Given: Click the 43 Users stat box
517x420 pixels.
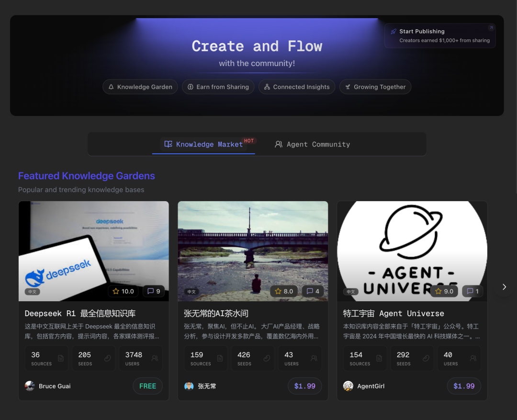Looking at the screenshot, I should point(300,358).
